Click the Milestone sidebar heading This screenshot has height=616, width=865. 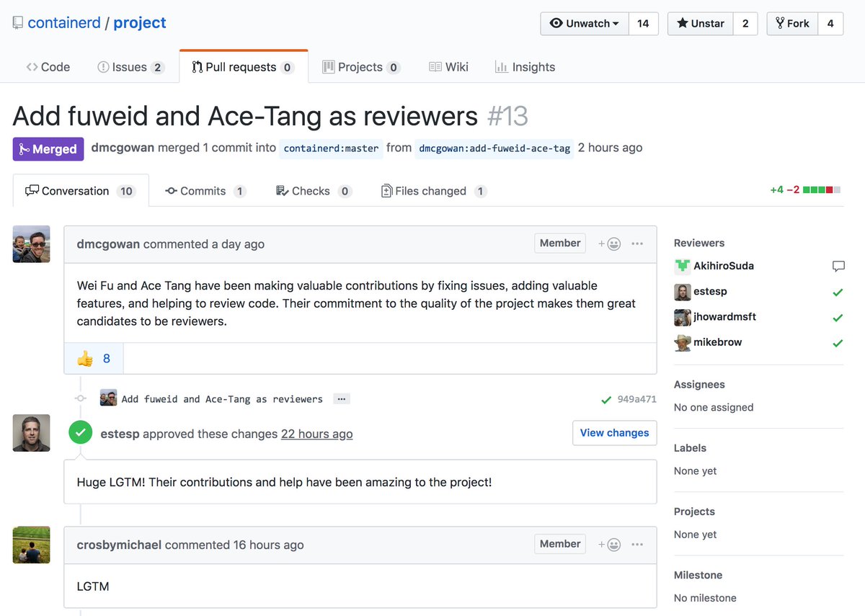(698, 575)
